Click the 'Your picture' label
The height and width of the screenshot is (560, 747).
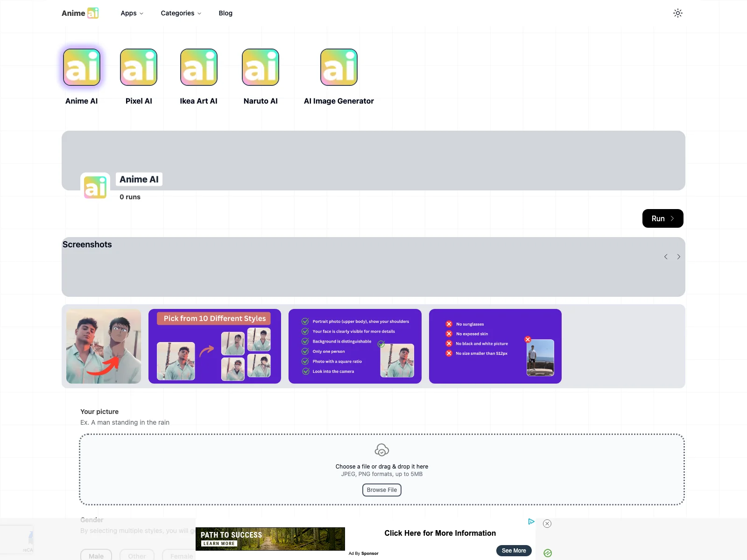click(x=99, y=412)
